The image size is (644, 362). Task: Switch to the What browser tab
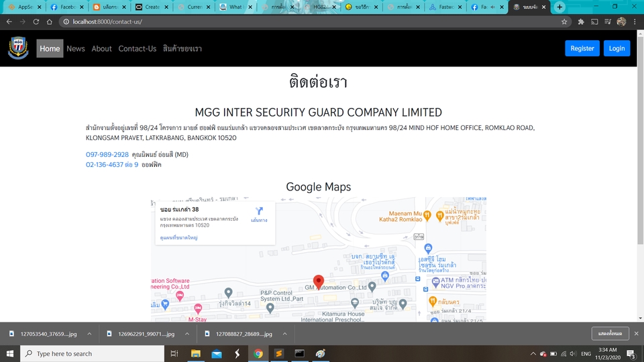[x=235, y=7]
